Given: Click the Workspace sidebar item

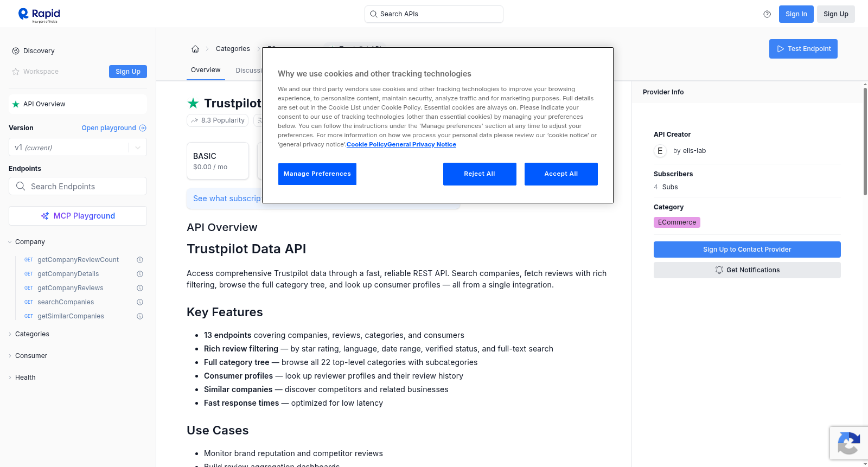Looking at the screenshot, I should (41, 72).
